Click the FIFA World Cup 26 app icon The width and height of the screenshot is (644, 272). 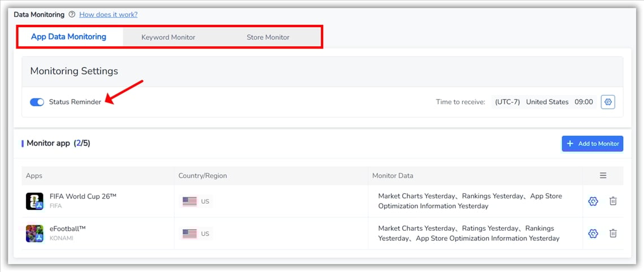34,201
